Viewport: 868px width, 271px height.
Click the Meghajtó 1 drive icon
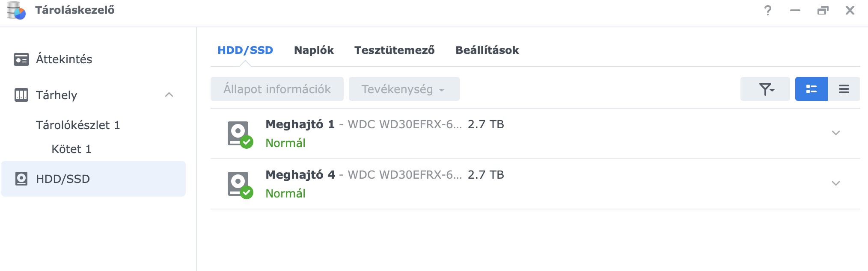239,134
